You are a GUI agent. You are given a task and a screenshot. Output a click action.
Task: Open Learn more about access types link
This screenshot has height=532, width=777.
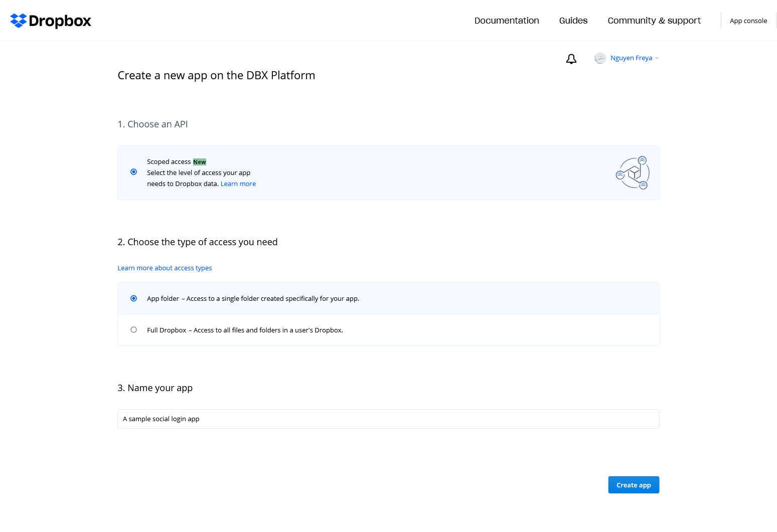point(165,268)
